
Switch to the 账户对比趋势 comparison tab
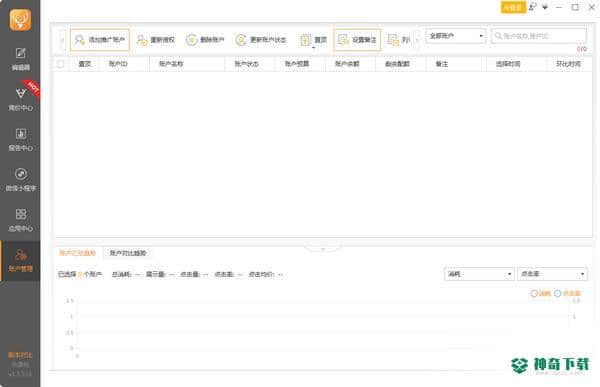click(x=128, y=253)
